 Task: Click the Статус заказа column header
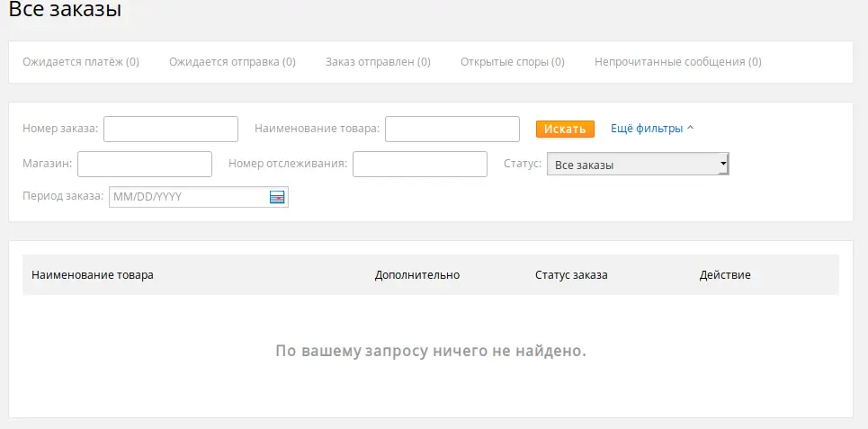pos(571,275)
